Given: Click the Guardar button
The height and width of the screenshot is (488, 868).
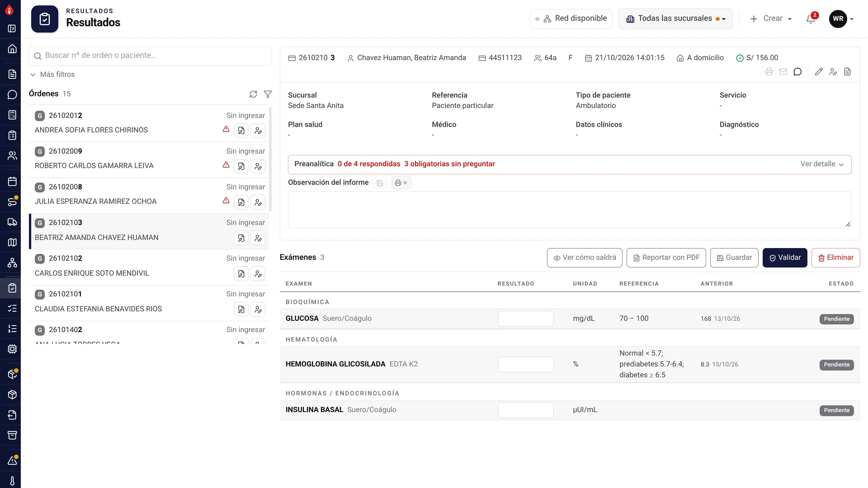Looking at the screenshot, I should point(734,258).
